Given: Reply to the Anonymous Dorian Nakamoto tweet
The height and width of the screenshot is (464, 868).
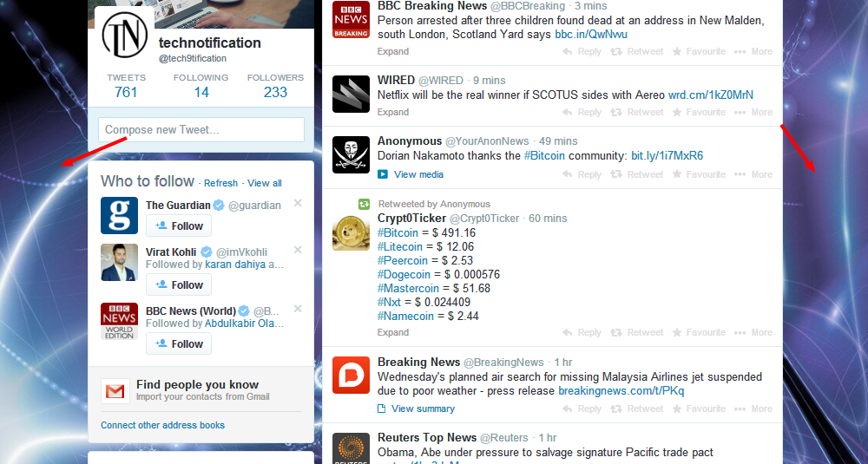Looking at the screenshot, I should [x=582, y=174].
